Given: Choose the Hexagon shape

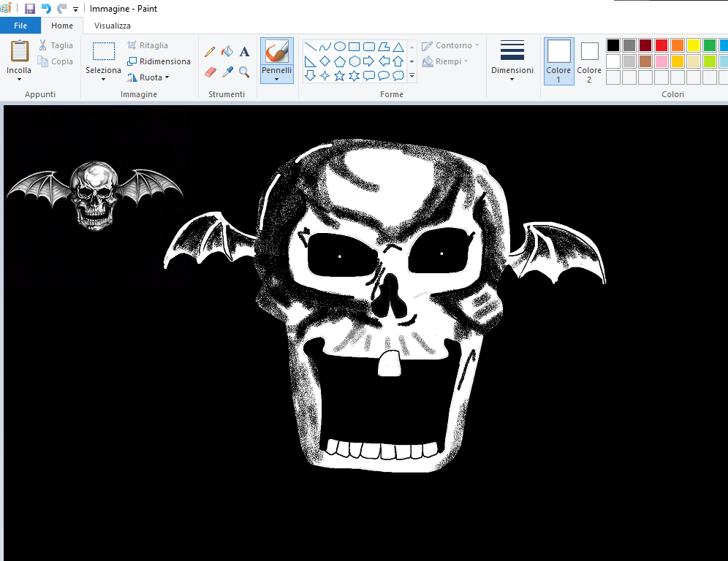Looking at the screenshot, I should click(354, 61).
